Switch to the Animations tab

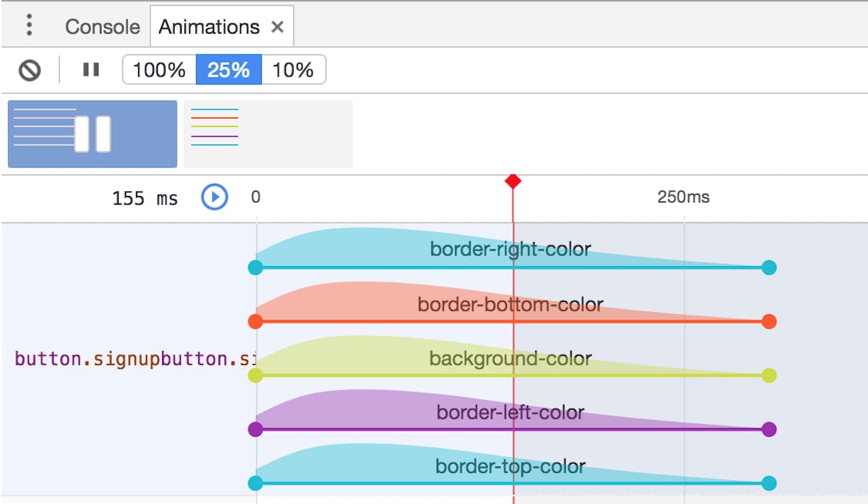tap(210, 27)
